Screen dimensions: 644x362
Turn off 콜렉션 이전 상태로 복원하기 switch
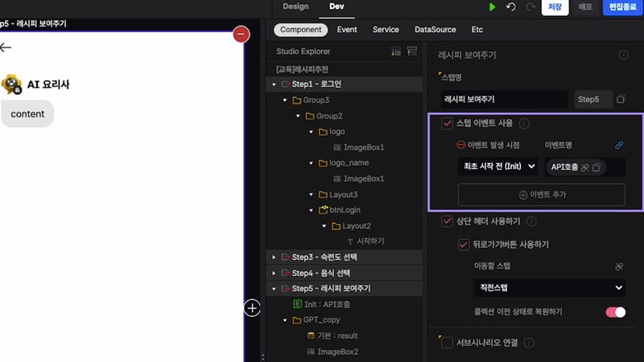pos(615,312)
